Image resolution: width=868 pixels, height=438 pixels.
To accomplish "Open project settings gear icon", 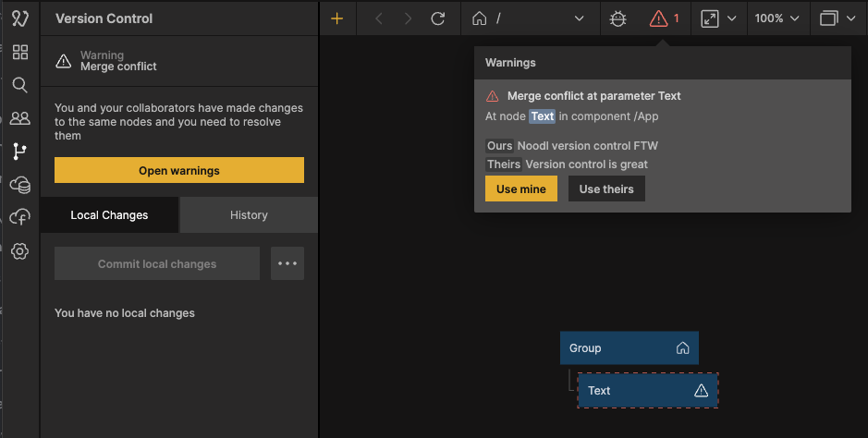I will click(x=19, y=250).
